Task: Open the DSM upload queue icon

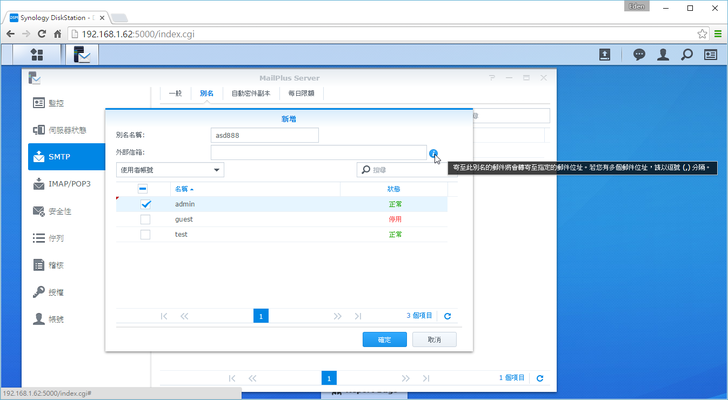Action: point(605,54)
